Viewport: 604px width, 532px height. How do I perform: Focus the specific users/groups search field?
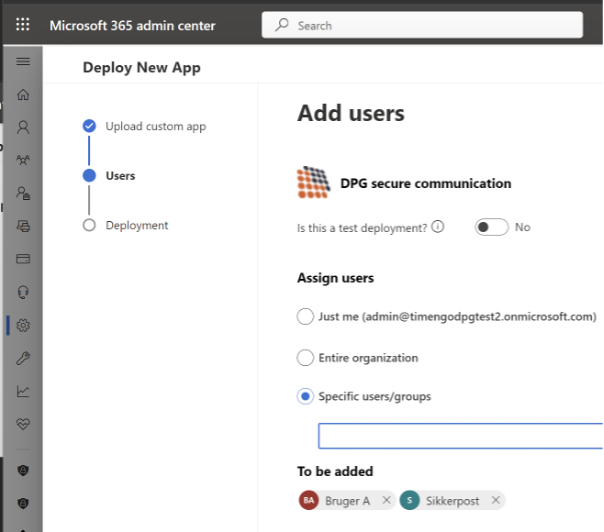(461, 436)
